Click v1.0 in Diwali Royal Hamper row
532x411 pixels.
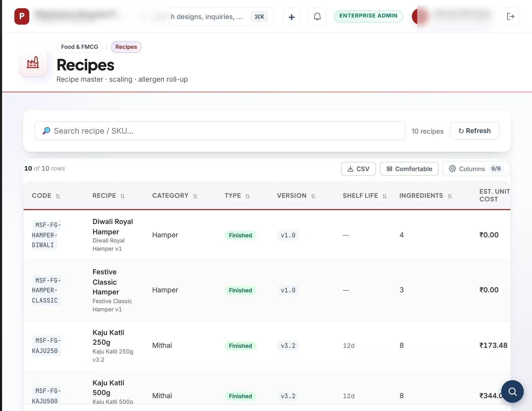(x=288, y=235)
